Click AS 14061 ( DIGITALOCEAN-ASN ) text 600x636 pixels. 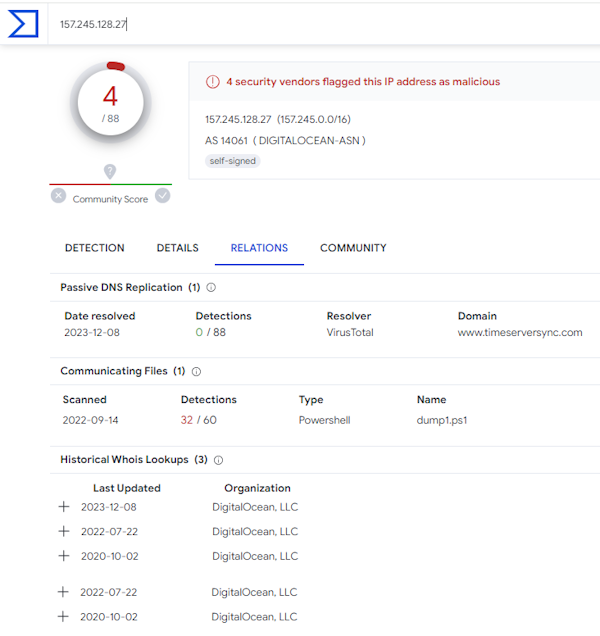(285, 141)
